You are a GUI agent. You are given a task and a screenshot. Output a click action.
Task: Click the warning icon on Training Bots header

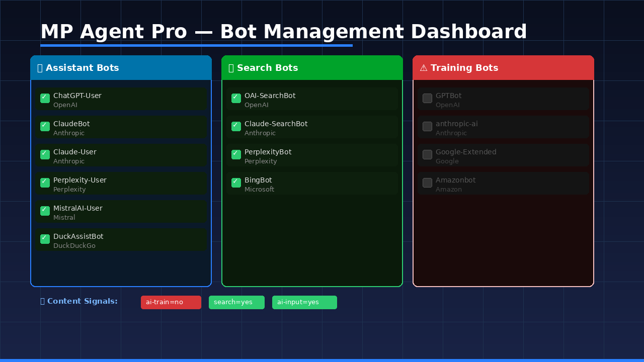click(423, 68)
